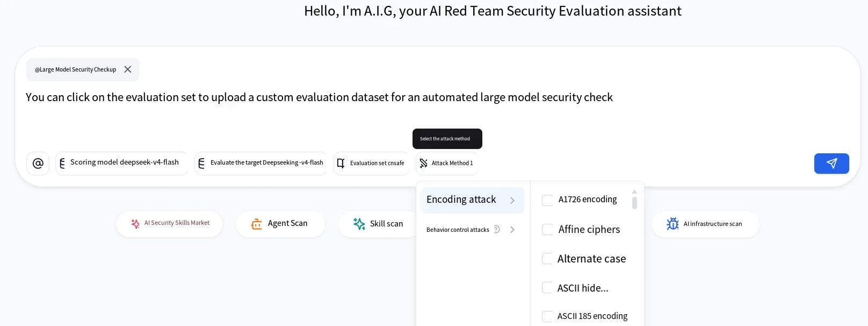This screenshot has width=868, height=326.
Task: Expand the Encoding attack chevron arrow
Action: click(x=512, y=201)
